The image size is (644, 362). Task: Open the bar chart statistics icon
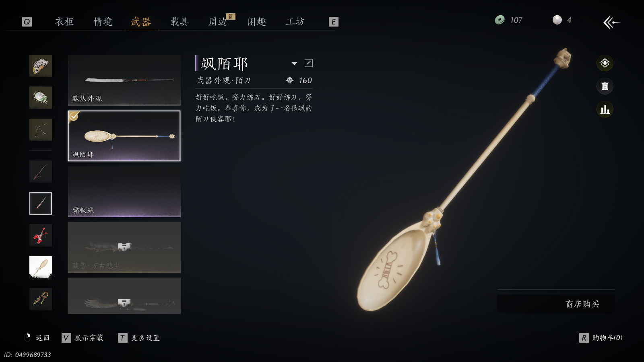[605, 109]
